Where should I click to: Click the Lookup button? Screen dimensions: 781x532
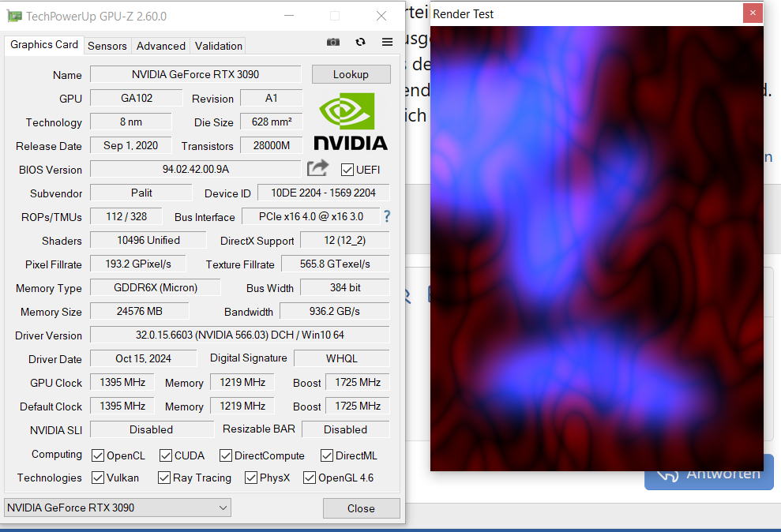coord(351,74)
